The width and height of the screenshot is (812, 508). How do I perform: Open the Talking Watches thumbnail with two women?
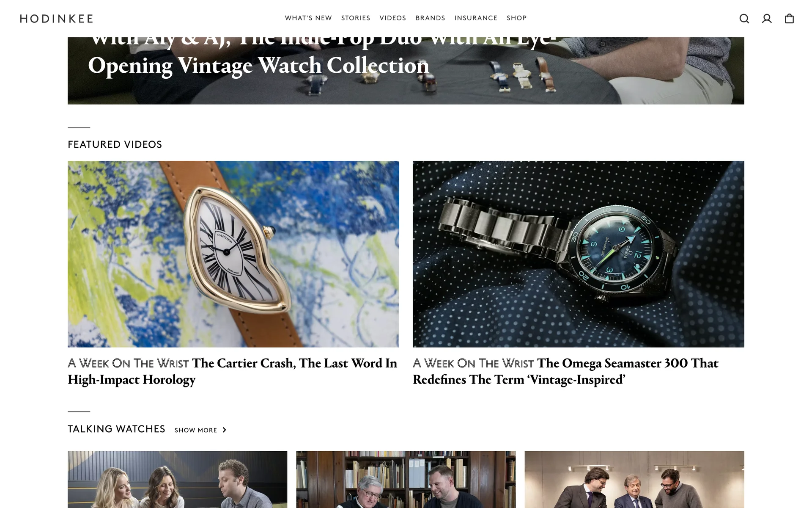pos(177,479)
